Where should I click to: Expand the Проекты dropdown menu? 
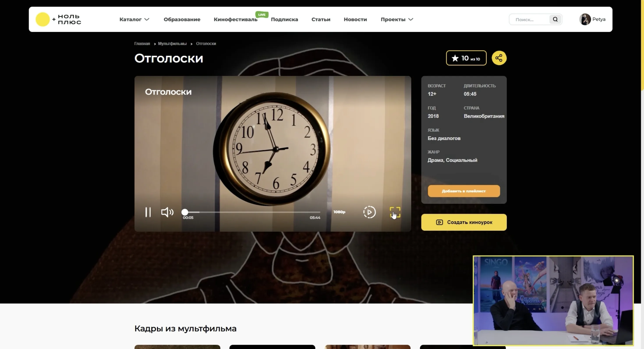click(397, 19)
